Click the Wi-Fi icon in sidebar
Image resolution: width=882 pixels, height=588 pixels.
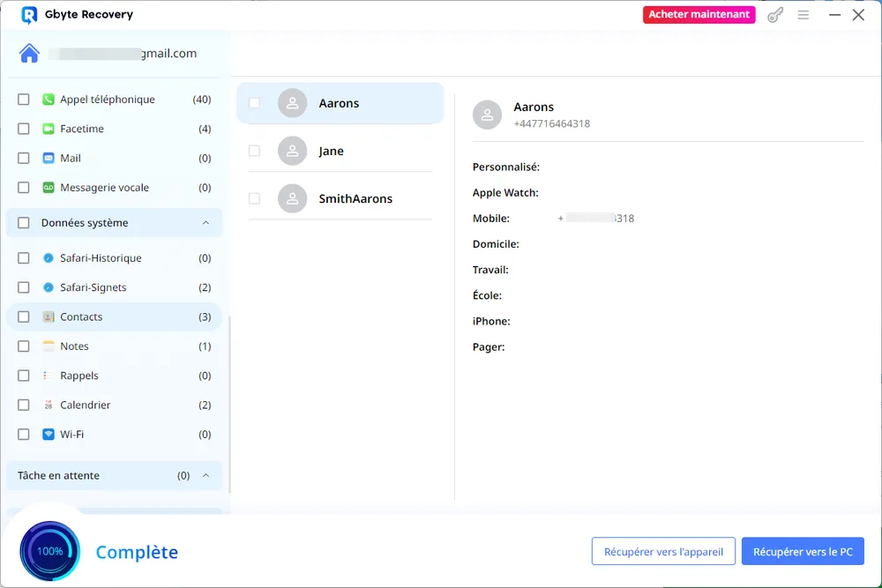tap(49, 435)
